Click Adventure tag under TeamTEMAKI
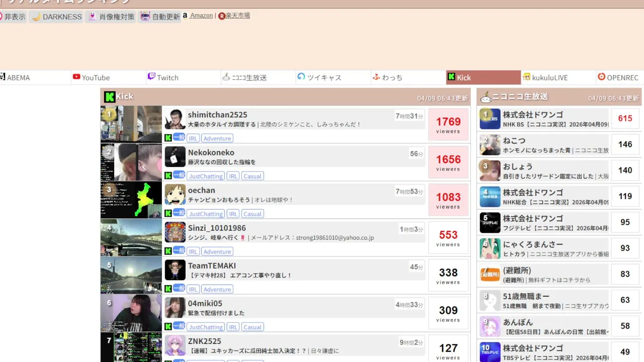The image size is (644, 362). point(217,289)
